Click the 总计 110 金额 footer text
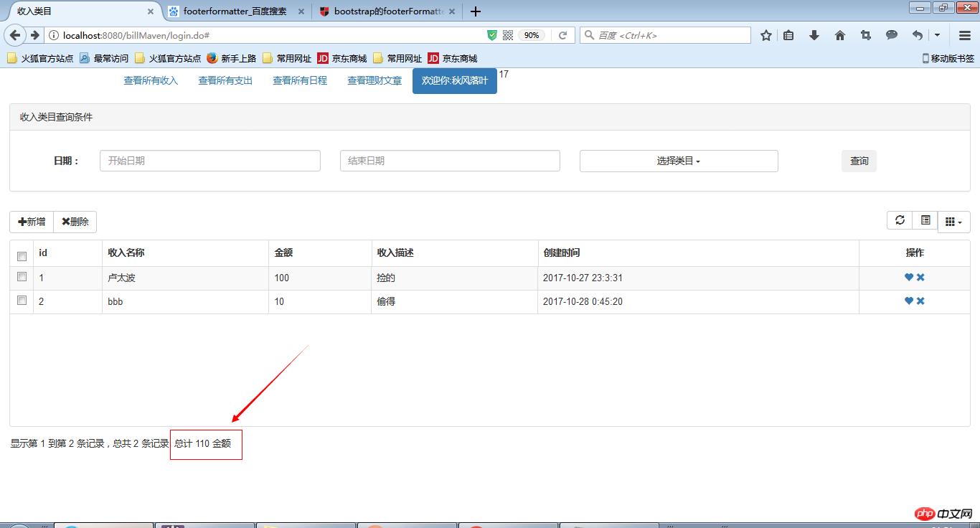This screenshot has width=980, height=528. (202, 443)
